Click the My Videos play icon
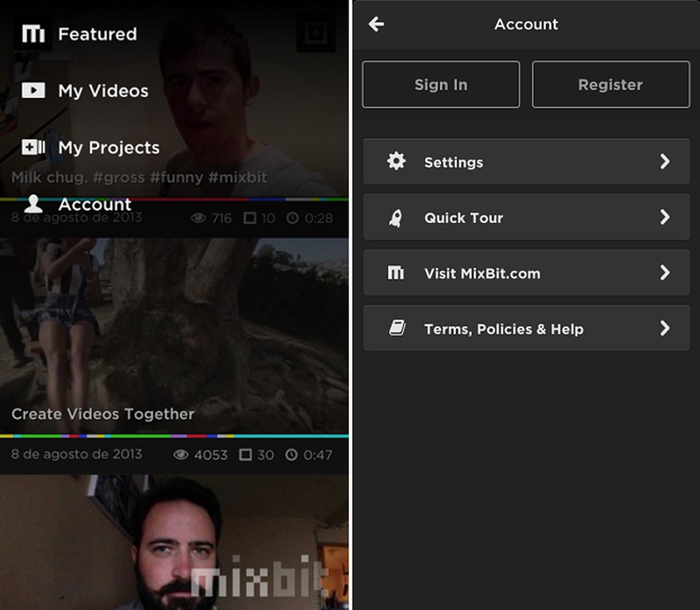The height and width of the screenshot is (610, 700). [x=33, y=90]
